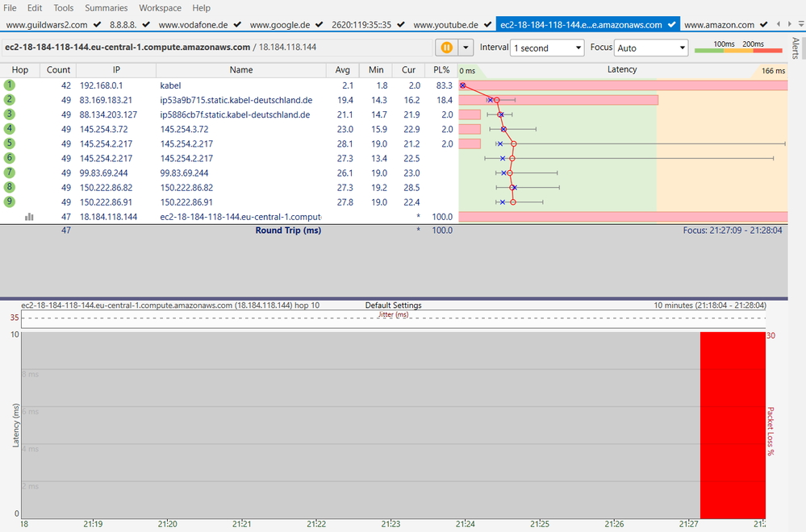Screen dimensions: 806x532
Task: Click the bar chart icon on final hop row
Action: click(x=29, y=217)
